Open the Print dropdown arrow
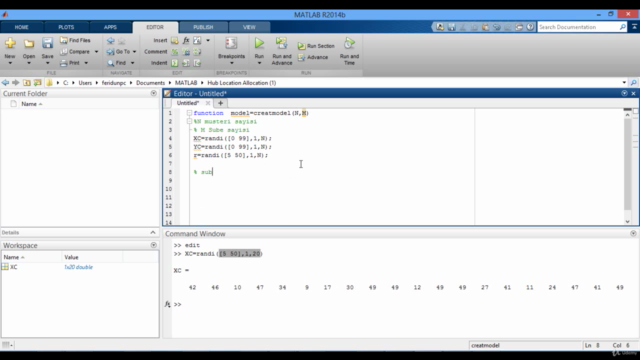The image size is (640, 360). coord(86,63)
